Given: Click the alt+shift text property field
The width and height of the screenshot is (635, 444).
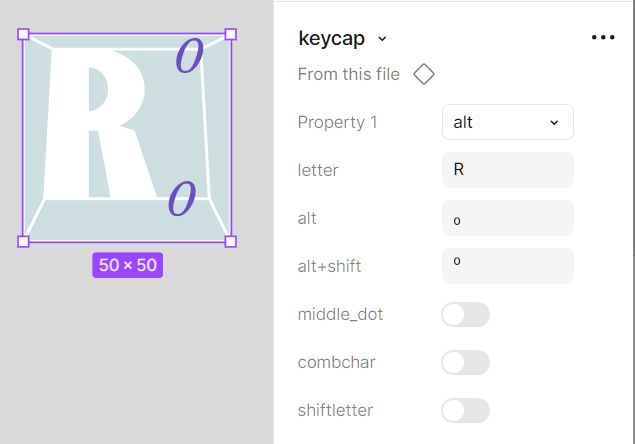Looking at the screenshot, I should [x=508, y=266].
